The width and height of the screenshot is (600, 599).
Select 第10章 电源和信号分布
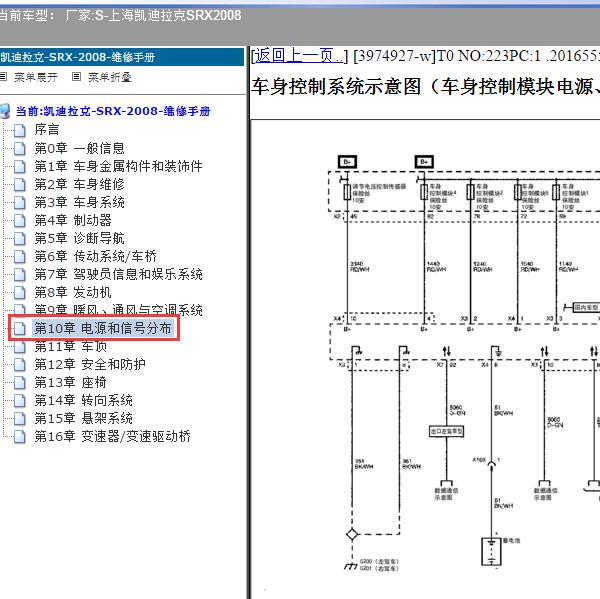click(x=103, y=328)
